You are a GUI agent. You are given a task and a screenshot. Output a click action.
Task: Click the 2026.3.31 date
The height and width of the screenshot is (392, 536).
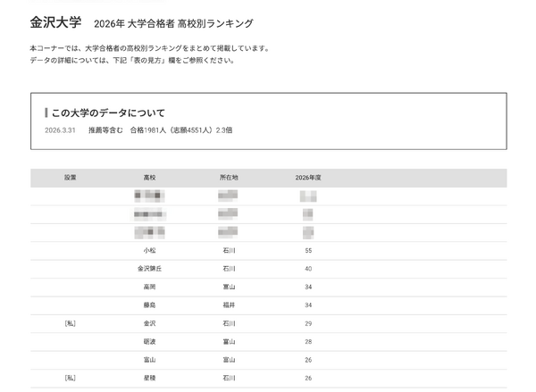60,130
